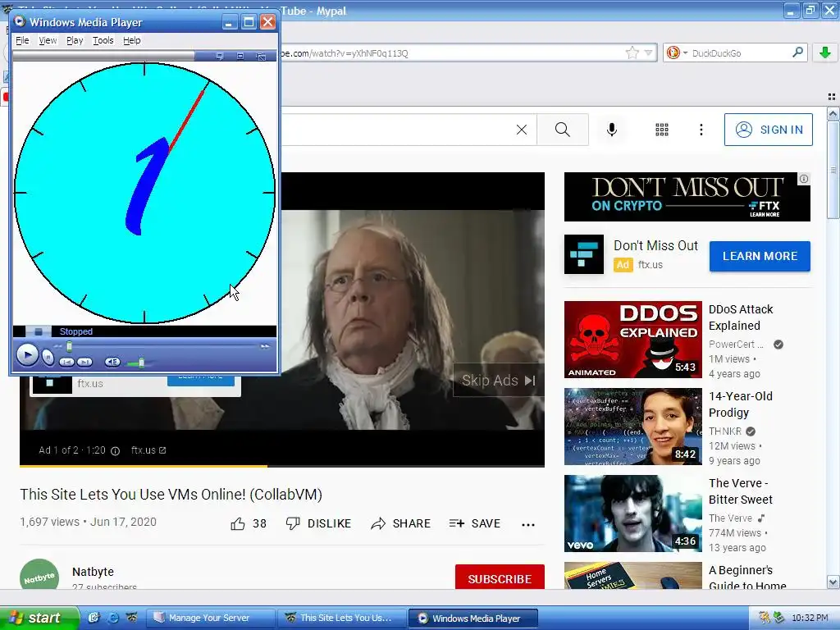Click the ad info icon beside 1:20

pos(115,450)
